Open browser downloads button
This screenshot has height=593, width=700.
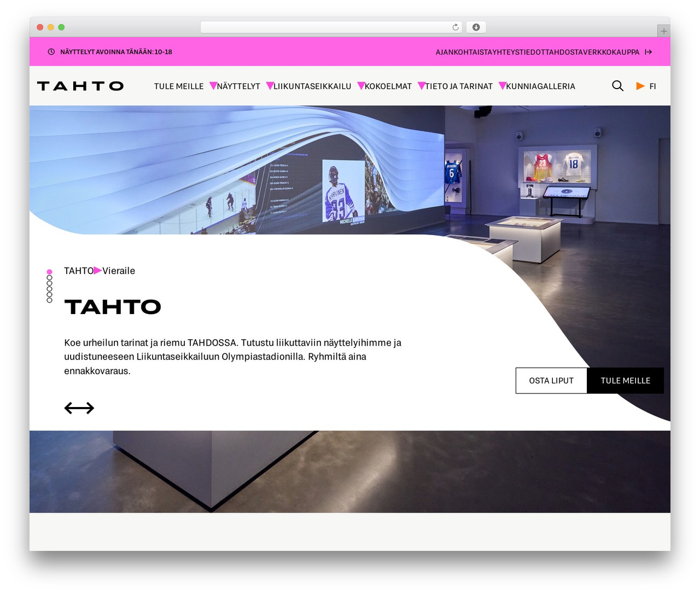tap(476, 27)
